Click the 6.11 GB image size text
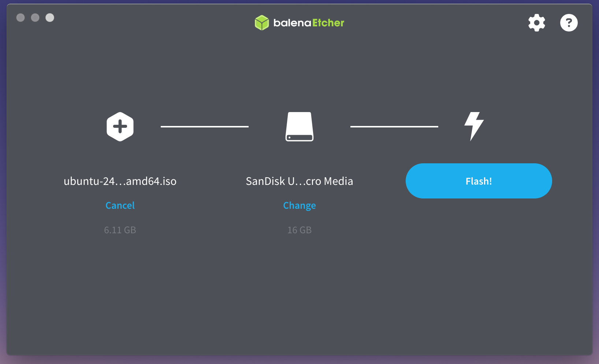599x364 pixels. tap(120, 230)
